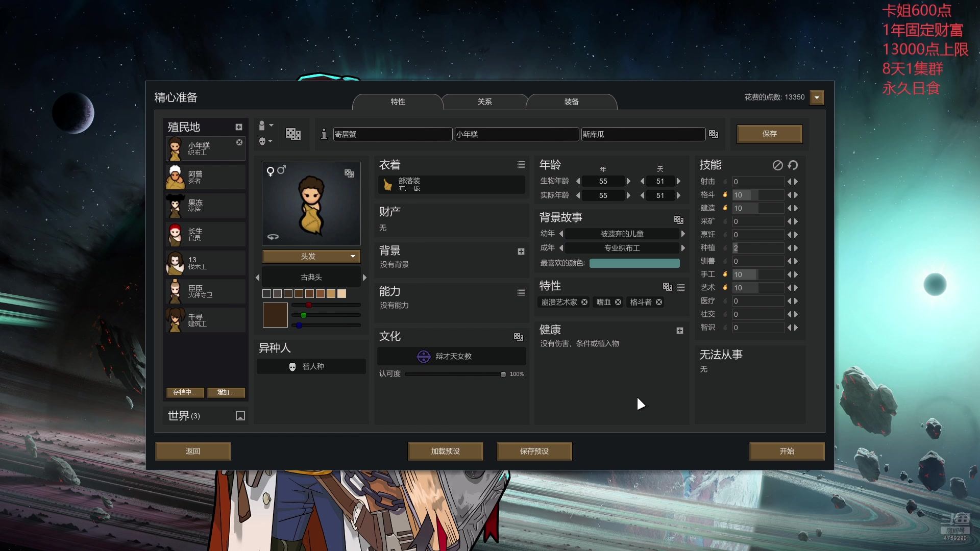The width and height of the screenshot is (980, 551).
Task: Increase 生物年龄 years with right arrow
Action: click(628, 181)
